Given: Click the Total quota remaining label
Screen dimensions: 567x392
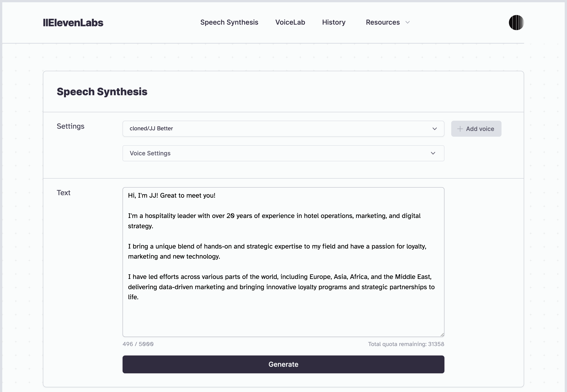Looking at the screenshot, I should click(x=406, y=344).
